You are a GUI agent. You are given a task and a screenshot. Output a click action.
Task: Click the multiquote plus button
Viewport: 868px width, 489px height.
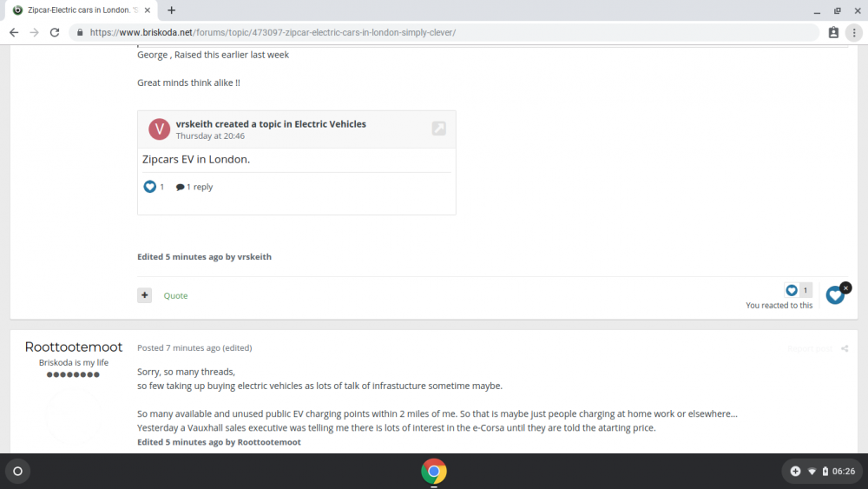click(144, 295)
